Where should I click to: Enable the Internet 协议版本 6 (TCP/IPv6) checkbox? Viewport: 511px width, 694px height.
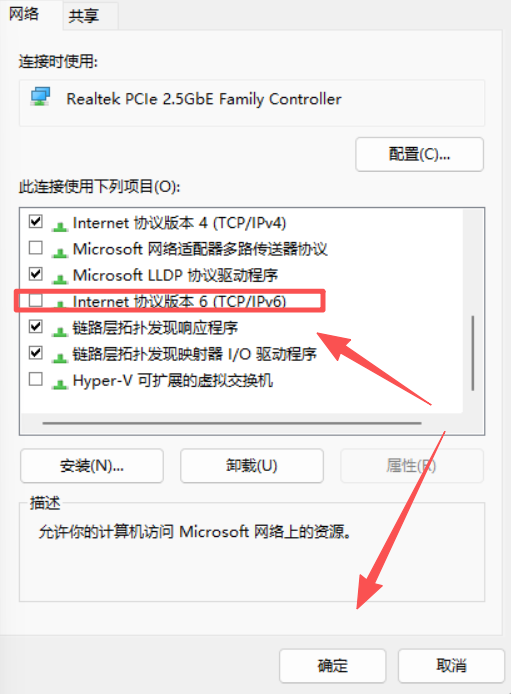tap(36, 300)
